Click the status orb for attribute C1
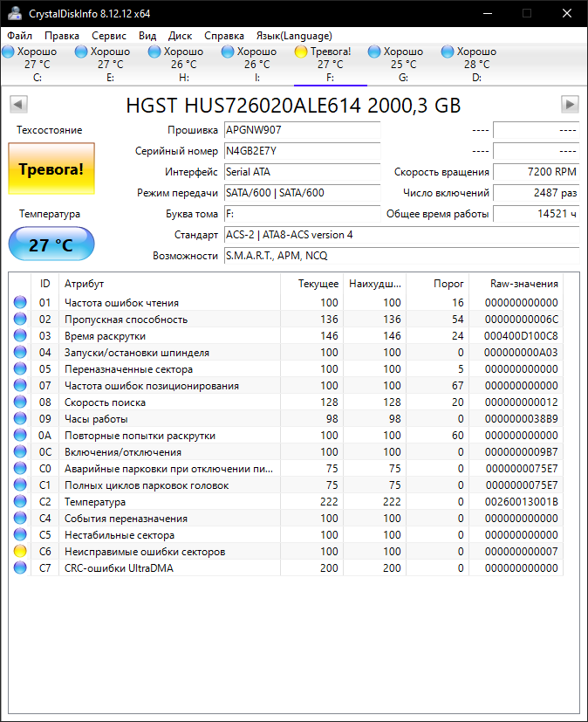588x722 pixels. [20, 485]
